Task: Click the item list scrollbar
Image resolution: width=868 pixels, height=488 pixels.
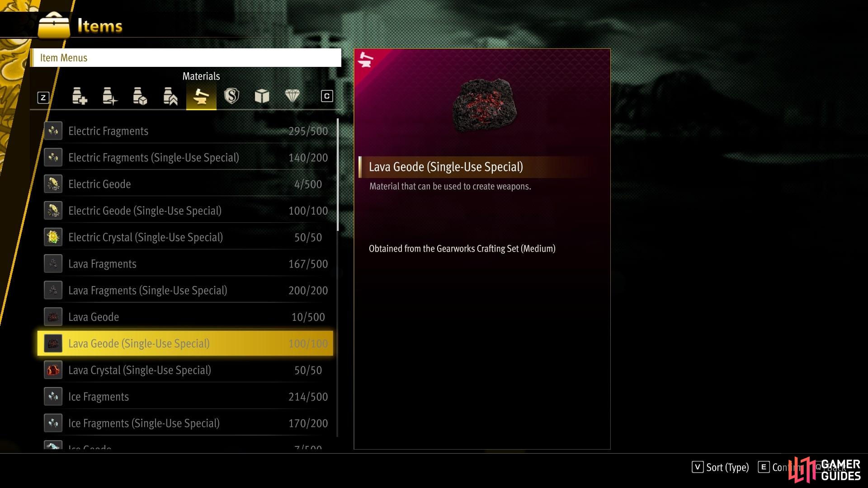Action: (x=337, y=175)
